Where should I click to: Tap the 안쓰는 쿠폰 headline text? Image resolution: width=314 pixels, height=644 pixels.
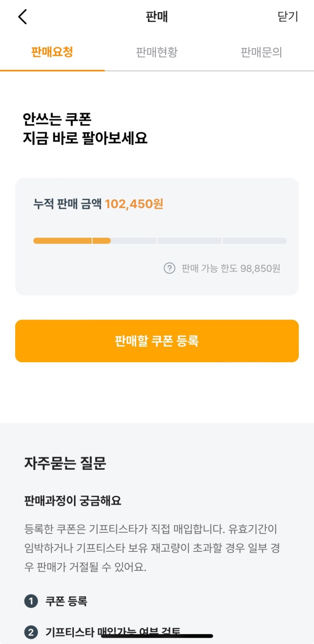[x=57, y=119]
